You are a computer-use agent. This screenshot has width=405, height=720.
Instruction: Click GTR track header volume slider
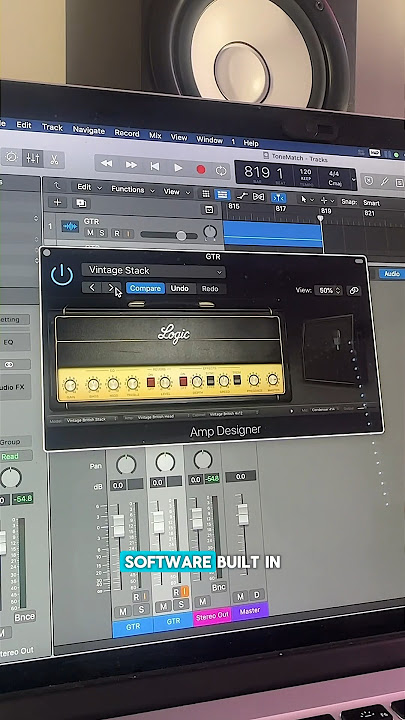(169, 236)
